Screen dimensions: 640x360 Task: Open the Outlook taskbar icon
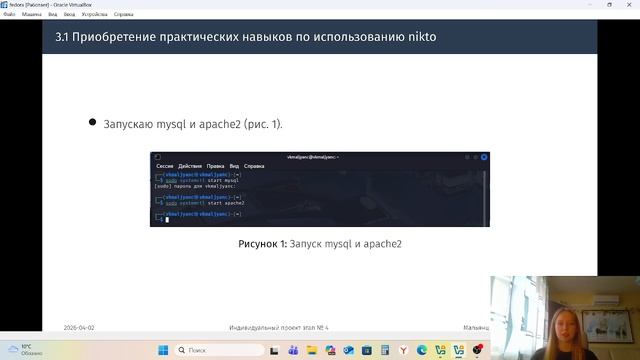[x=349, y=350]
